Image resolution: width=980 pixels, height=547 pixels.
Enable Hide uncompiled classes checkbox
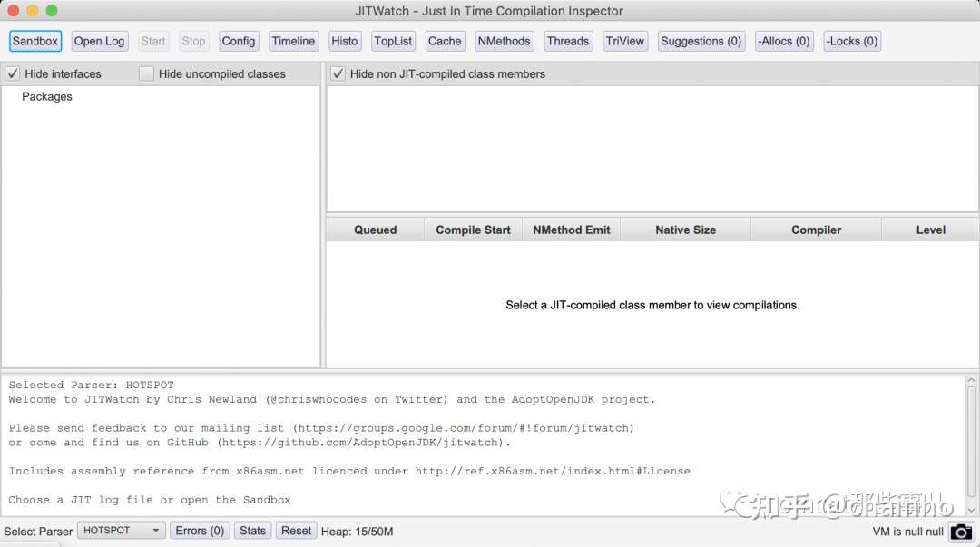(146, 73)
